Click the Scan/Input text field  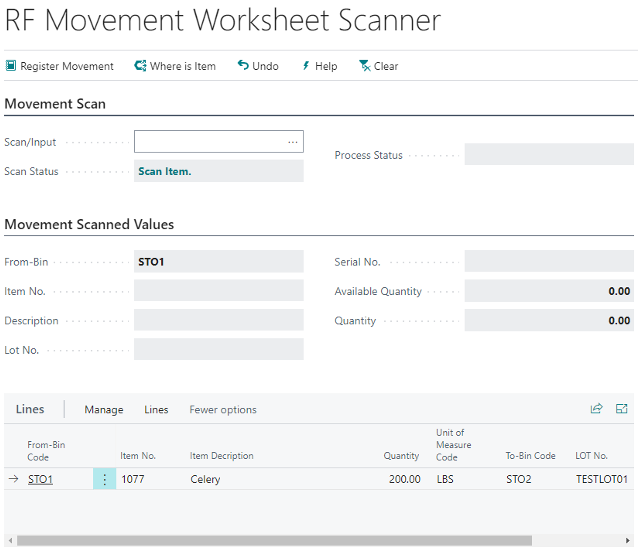[x=210, y=142]
